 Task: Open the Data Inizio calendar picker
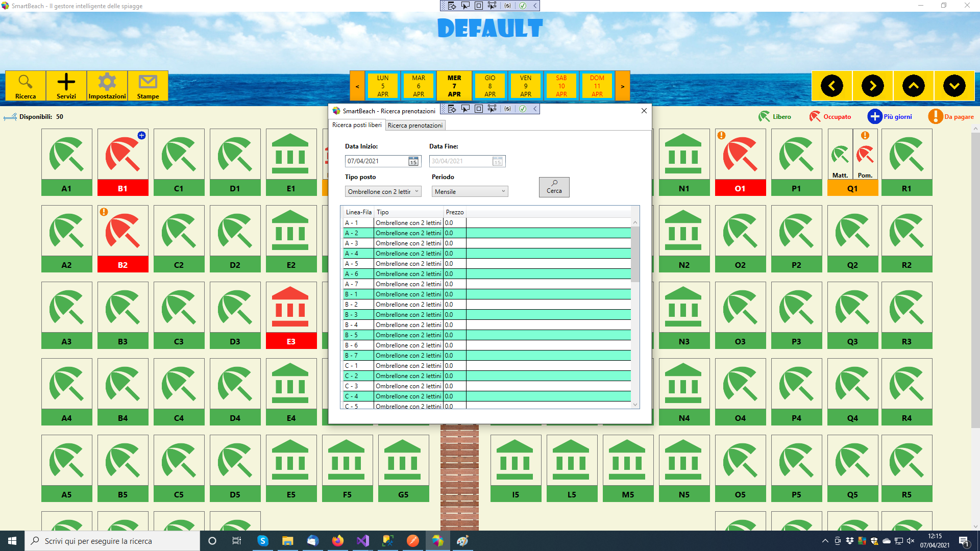[x=413, y=161]
